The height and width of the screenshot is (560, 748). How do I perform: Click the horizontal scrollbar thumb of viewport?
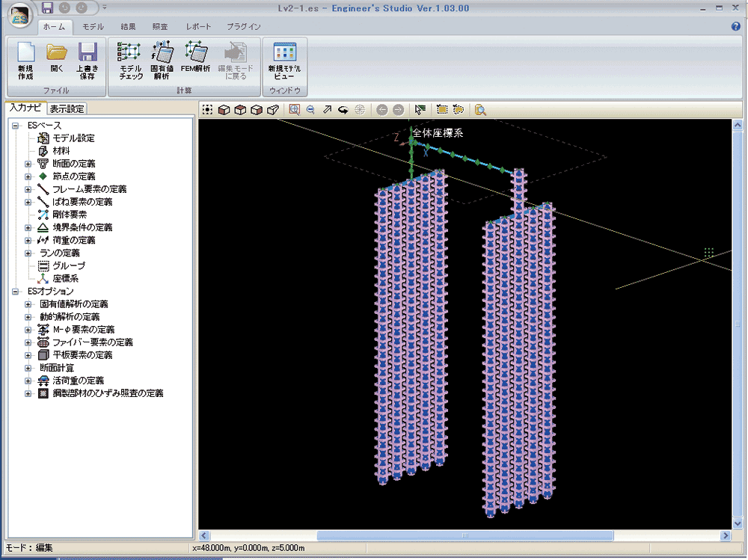[x=465, y=535]
